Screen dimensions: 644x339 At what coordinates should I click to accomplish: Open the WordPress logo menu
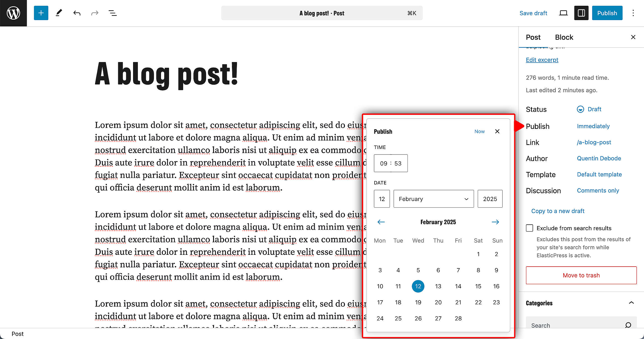pos(13,13)
